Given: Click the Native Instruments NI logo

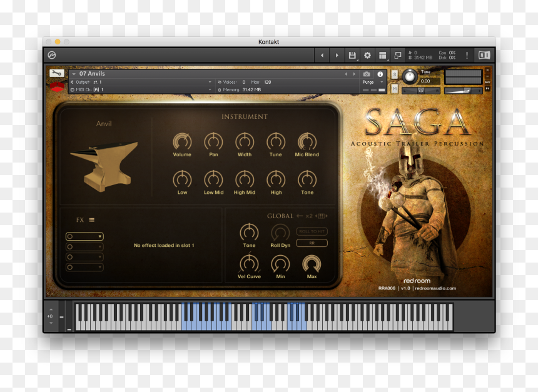Looking at the screenshot, I should [x=484, y=55].
